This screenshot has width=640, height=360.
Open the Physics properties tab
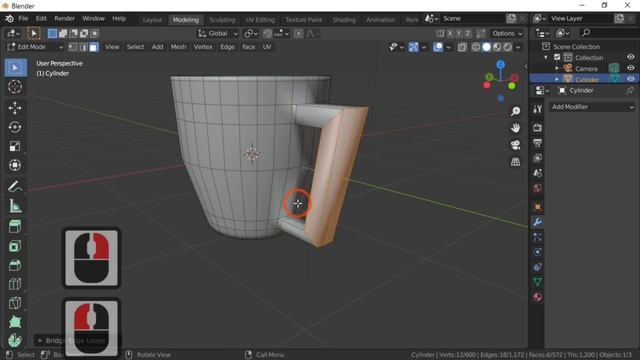[x=538, y=252]
